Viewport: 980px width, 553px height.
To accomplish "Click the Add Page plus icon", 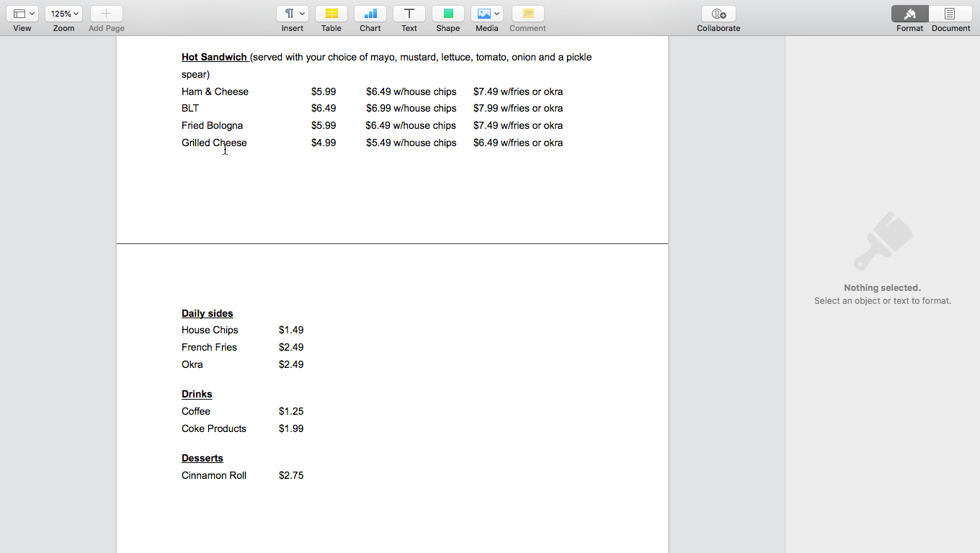I will point(106,14).
